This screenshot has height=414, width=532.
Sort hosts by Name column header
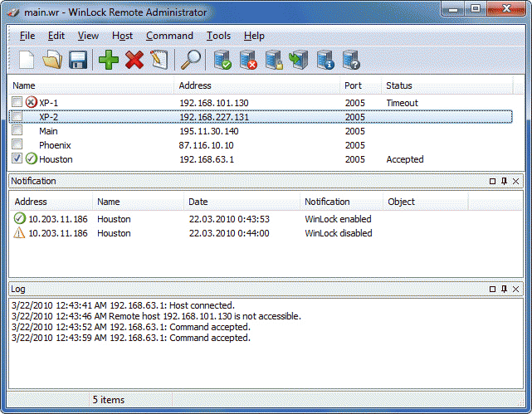pyautogui.click(x=91, y=85)
